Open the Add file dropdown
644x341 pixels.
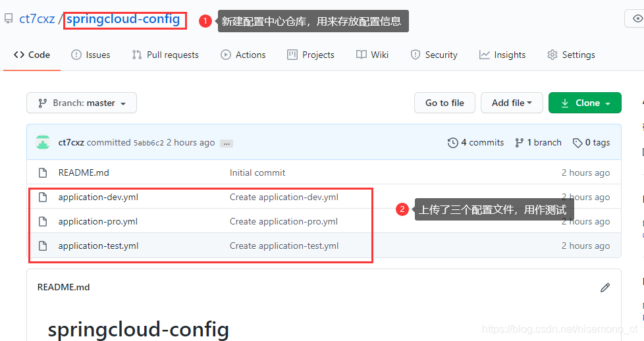click(512, 103)
